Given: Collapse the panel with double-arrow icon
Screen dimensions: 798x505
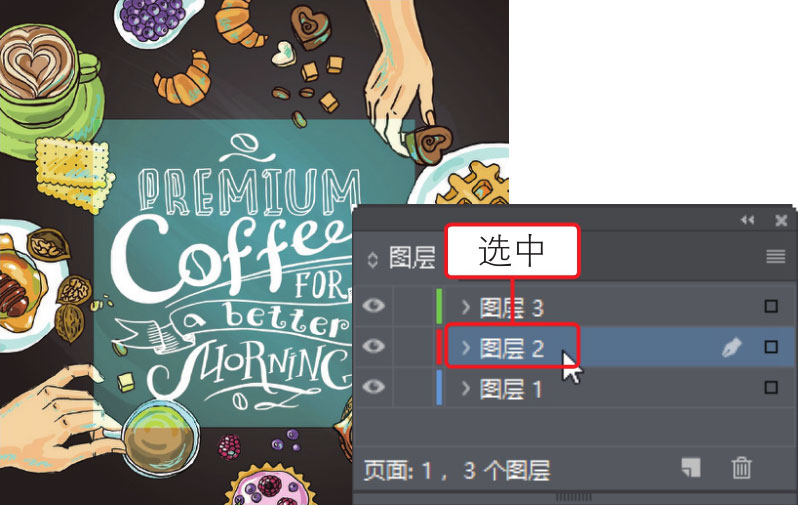Looking at the screenshot, I should coord(747,220).
